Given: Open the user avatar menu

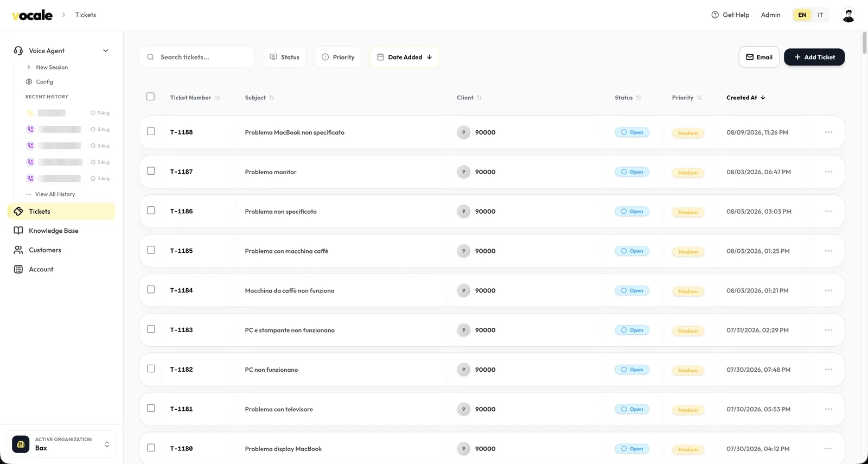Looking at the screenshot, I should pos(848,15).
